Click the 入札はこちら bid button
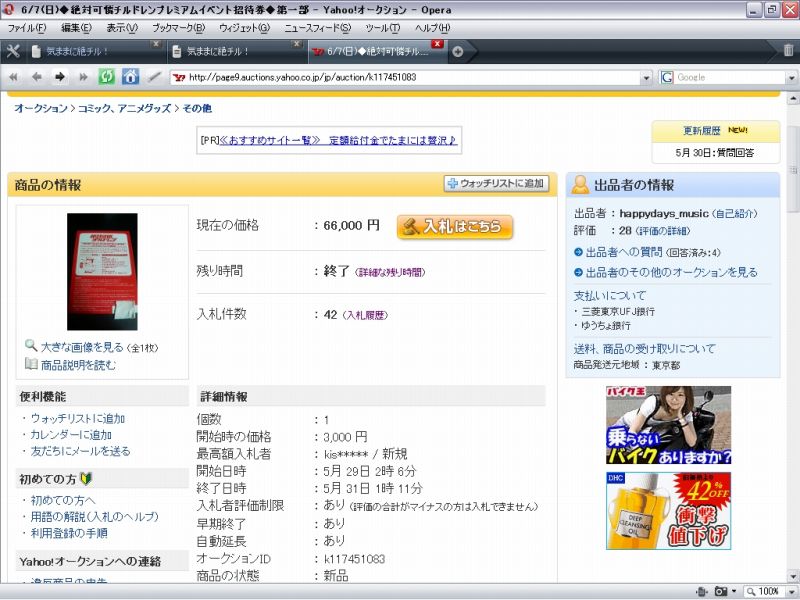The height and width of the screenshot is (600, 800). (455, 227)
